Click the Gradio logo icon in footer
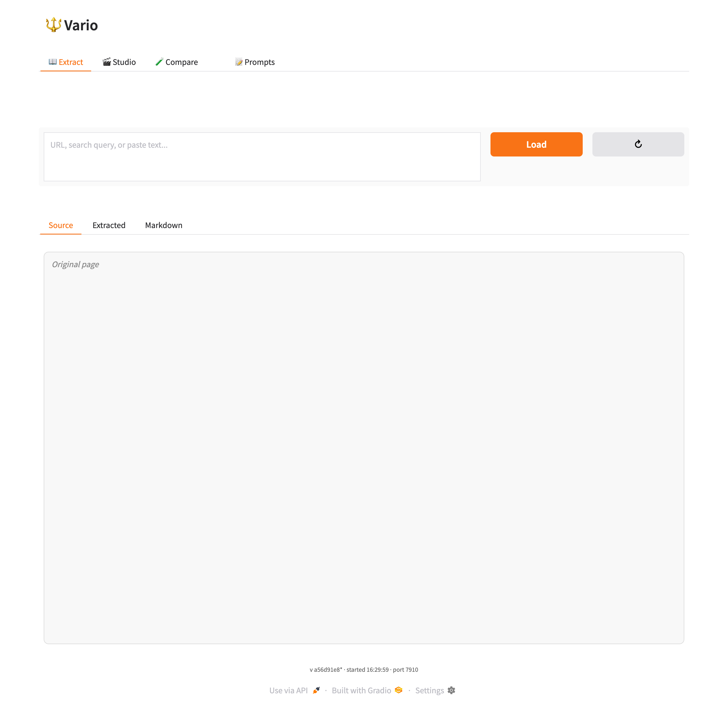Screen dimensions: 728x703 [399, 690]
